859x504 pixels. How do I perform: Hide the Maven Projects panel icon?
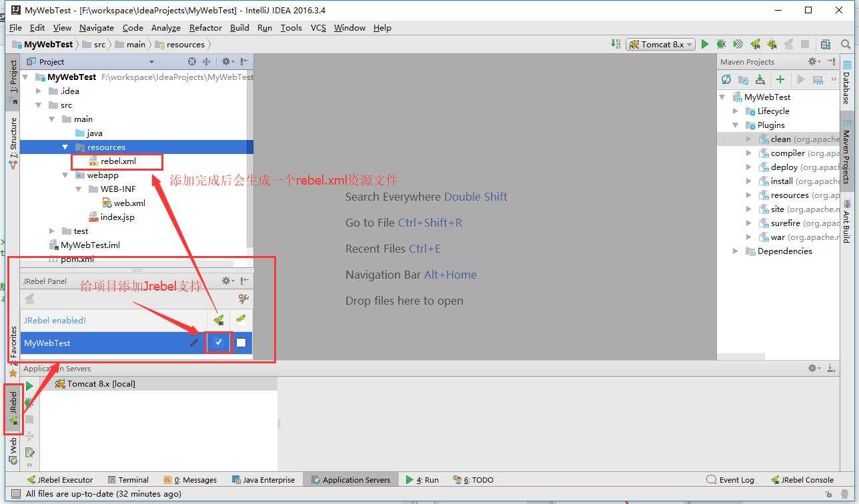click(831, 61)
